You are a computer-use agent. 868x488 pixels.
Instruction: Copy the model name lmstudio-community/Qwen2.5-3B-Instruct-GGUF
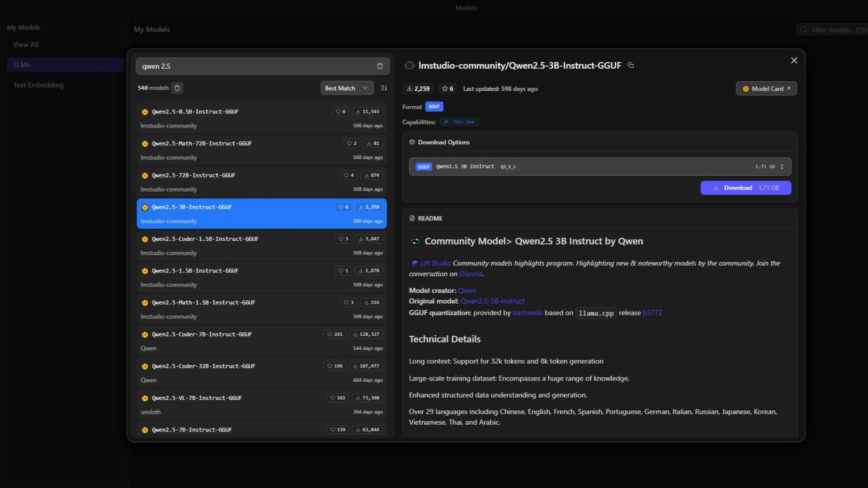(631, 66)
